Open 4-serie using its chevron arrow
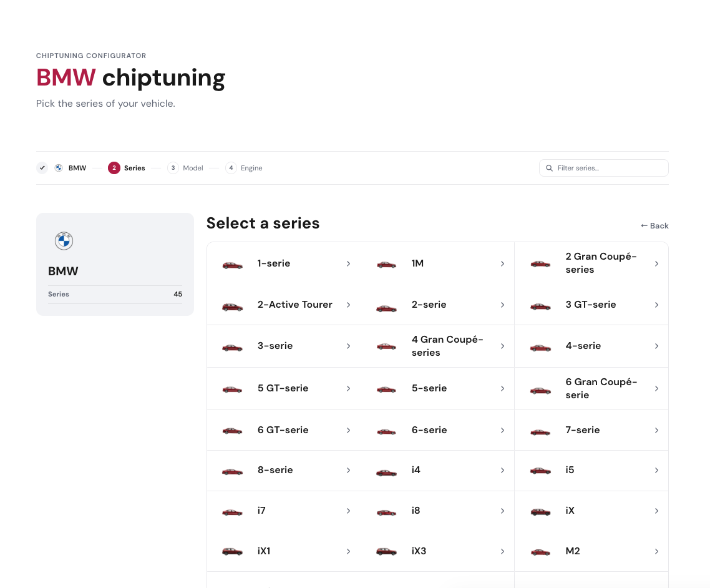This screenshot has height=588, width=710. (656, 346)
